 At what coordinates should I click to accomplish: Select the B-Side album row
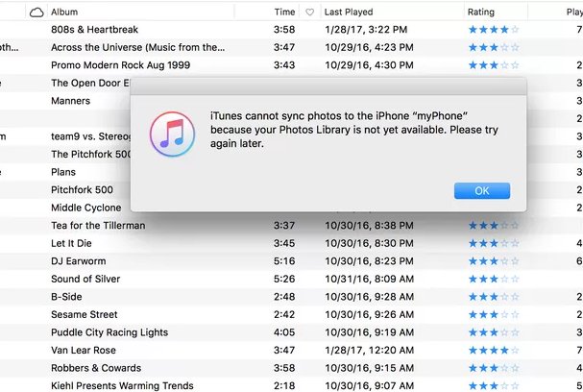[x=292, y=297]
